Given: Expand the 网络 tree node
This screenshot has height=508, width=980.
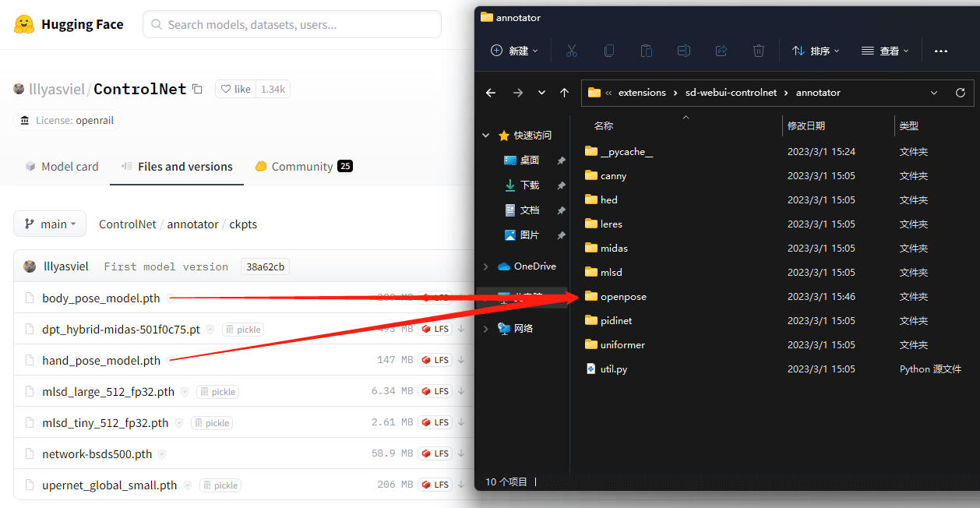Looking at the screenshot, I should [x=486, y=329].
